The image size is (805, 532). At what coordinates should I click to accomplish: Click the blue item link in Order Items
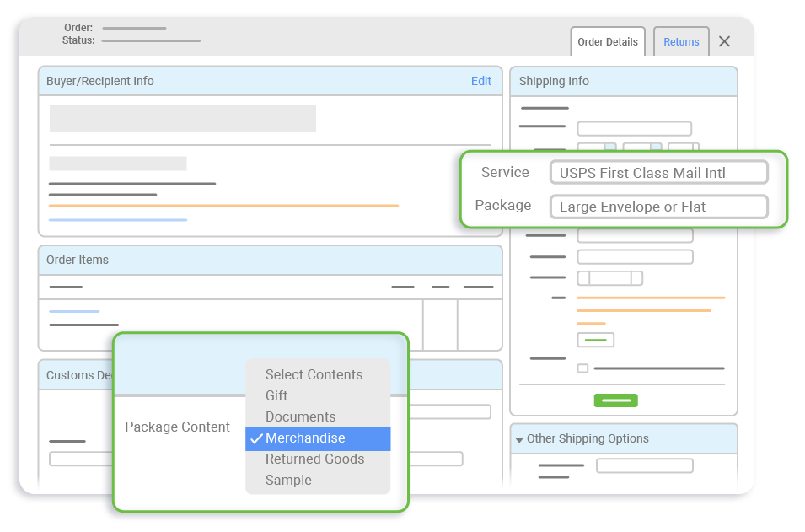click(74, 311)
